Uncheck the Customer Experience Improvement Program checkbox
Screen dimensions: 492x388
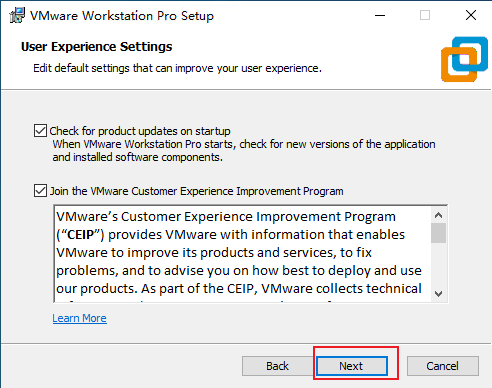[40, 191]
